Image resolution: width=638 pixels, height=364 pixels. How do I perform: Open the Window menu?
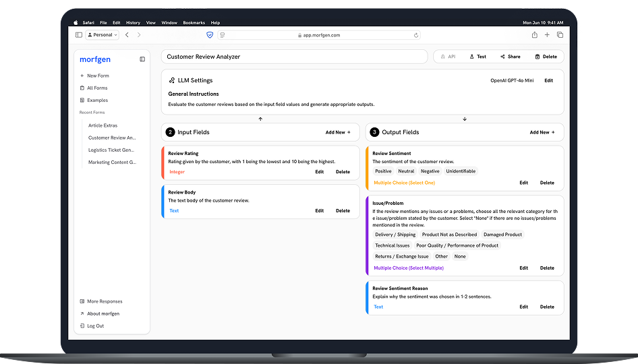coord(169,23)
